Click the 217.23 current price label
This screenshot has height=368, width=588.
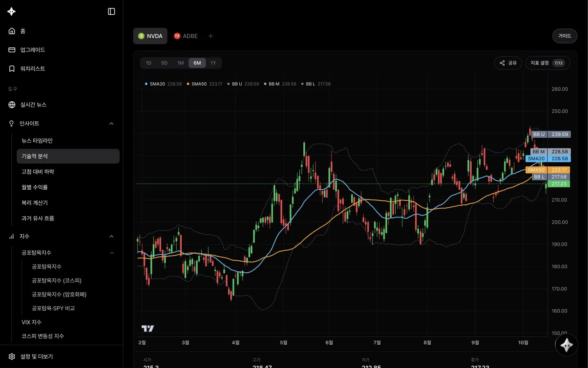pos(559,184)
